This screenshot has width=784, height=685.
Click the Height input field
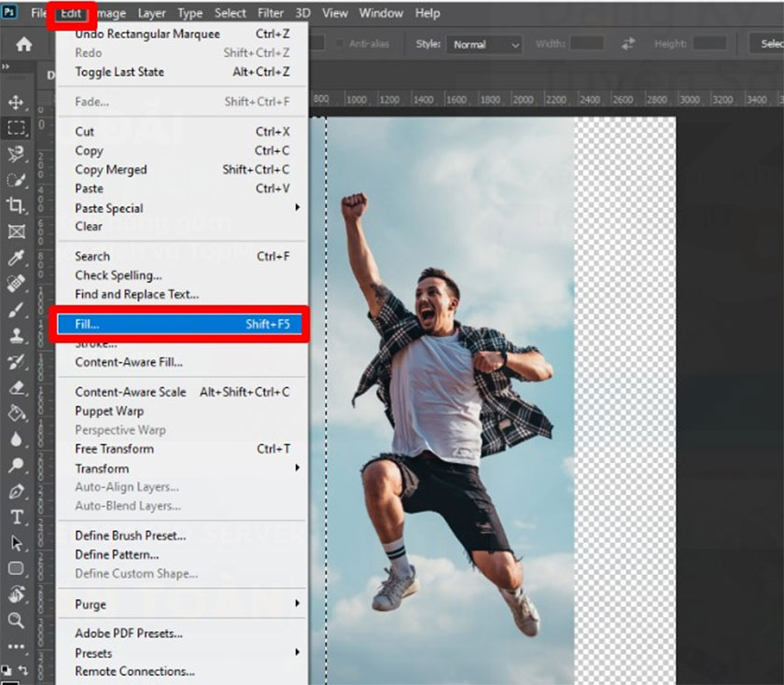click(710, 44)
